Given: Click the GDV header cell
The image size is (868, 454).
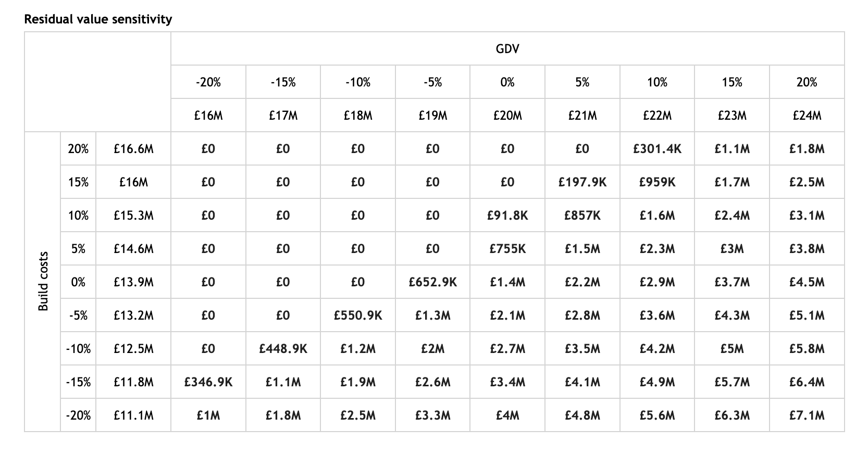Looking at the screenshot, I should pyautogui.click(x=507, y=49).
